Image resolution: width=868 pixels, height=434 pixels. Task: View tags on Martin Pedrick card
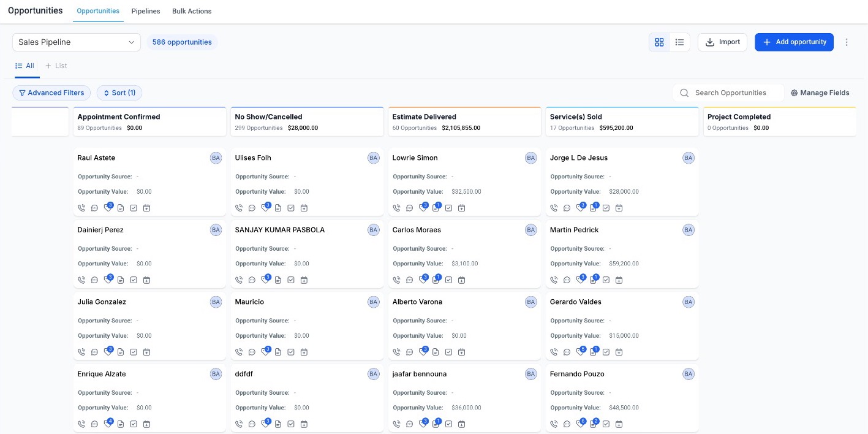coord(581,280)
